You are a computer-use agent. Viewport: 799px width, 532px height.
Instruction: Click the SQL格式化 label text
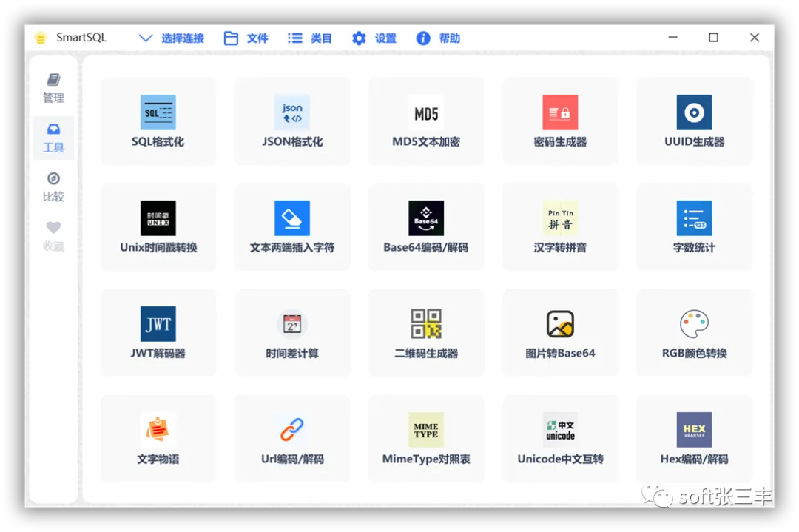158,141
